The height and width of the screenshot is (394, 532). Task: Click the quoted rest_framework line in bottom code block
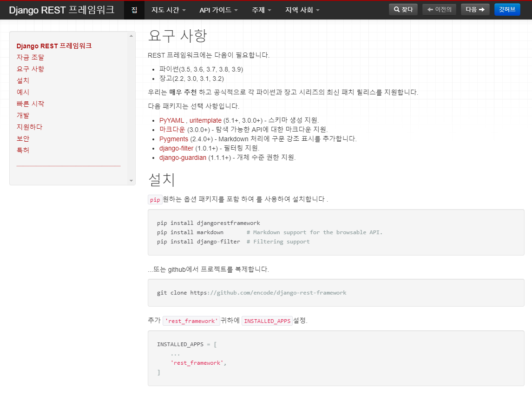(198, 363)
